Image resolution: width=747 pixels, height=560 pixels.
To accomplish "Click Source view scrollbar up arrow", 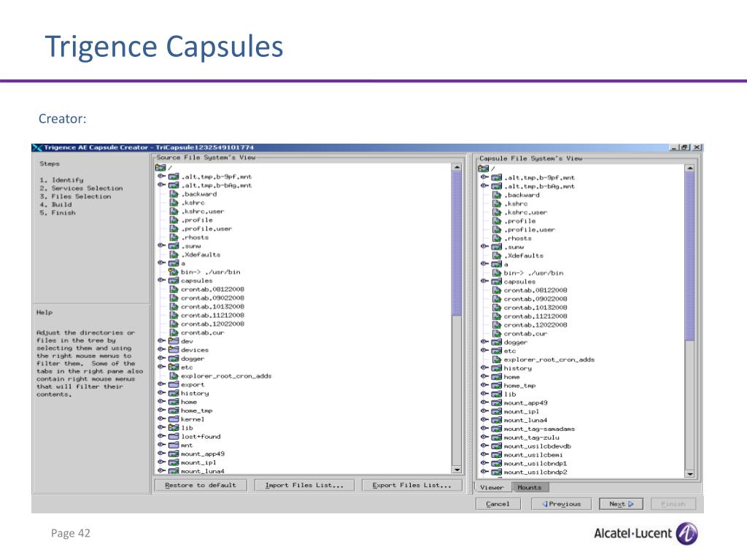I will [x=457, y=167].
